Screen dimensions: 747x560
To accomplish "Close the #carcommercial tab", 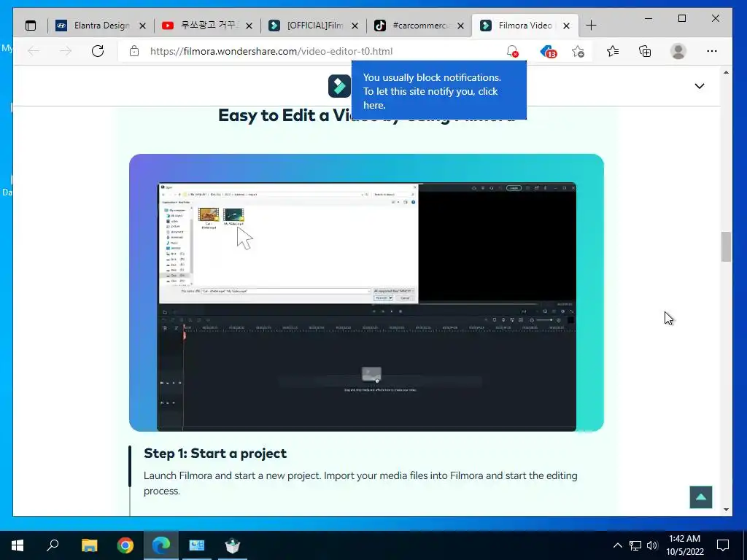I will coord(461,26).
